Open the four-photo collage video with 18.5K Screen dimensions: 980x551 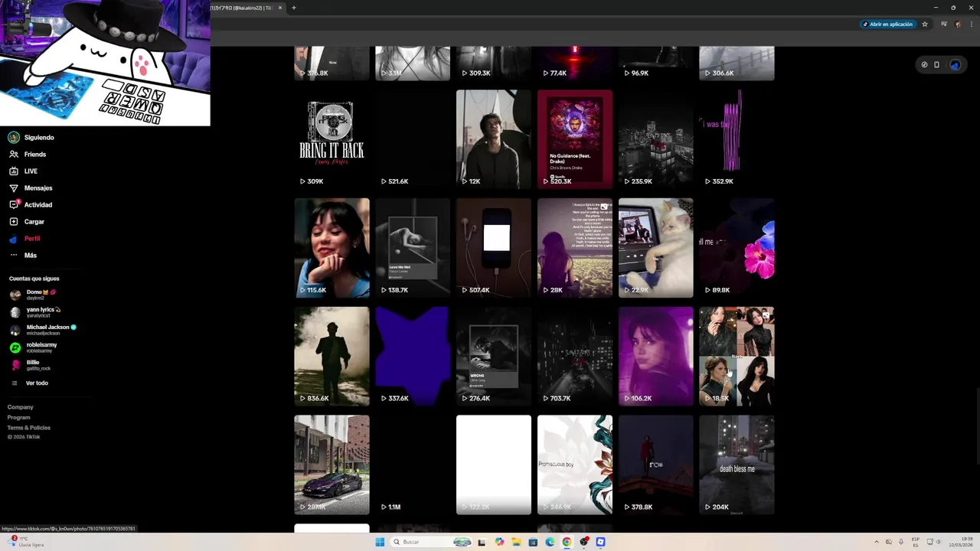click(x=737, y=357)
